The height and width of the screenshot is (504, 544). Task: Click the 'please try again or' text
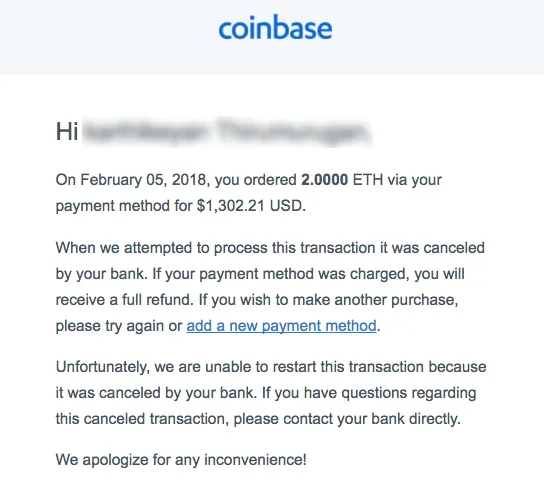pos(119,326)
